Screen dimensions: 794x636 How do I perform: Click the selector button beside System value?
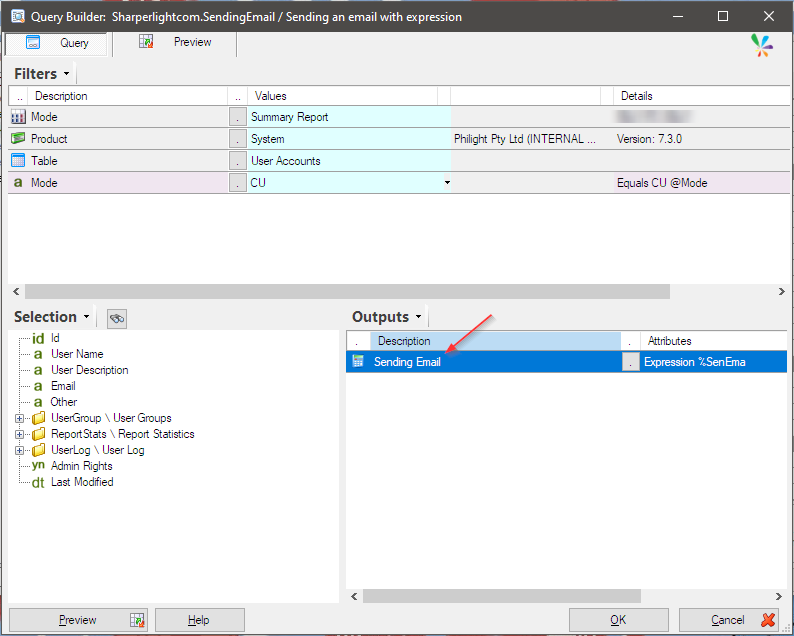(x=237, y=139)
